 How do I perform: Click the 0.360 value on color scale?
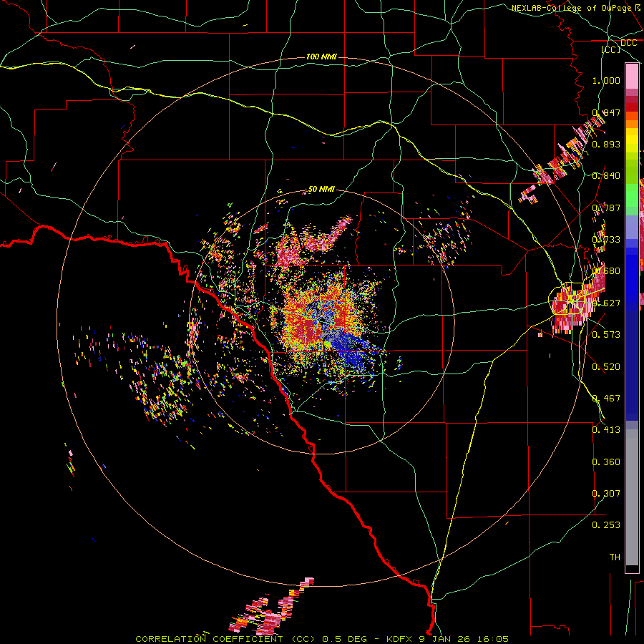pyautogui.click(x=606, y=462)
